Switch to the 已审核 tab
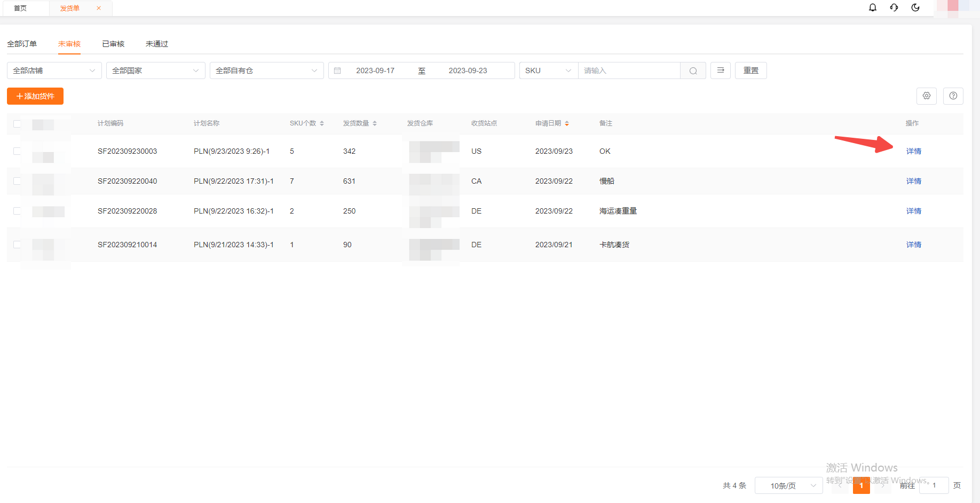This screenshot has width=980, height=503. click(113, 44)
